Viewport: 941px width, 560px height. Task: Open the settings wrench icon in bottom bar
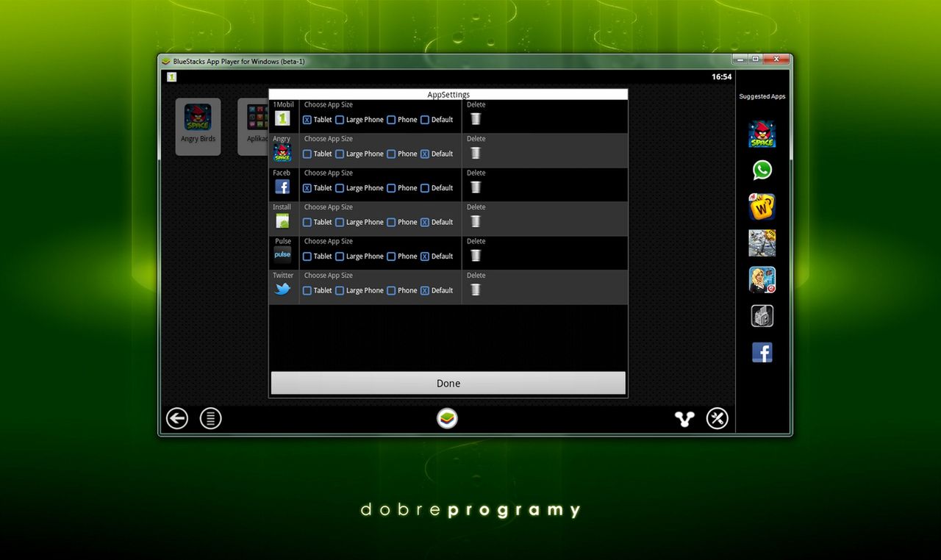pos(718,418)
